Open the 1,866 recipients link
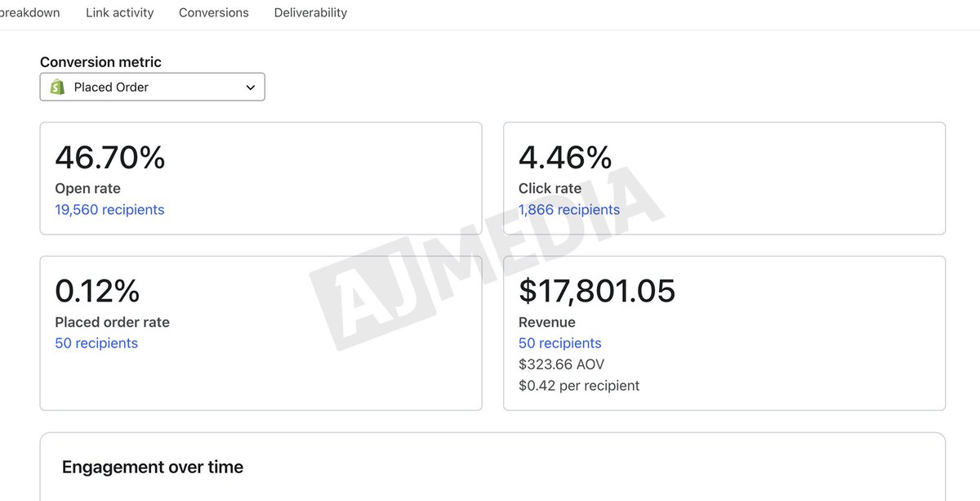 (569, 210)
